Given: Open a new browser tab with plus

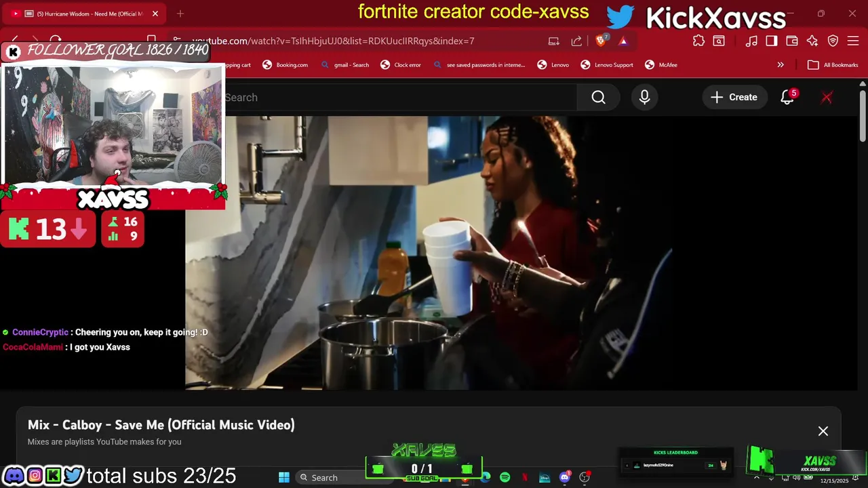Looking at the screenshot, I should click(x=180, y=14).
